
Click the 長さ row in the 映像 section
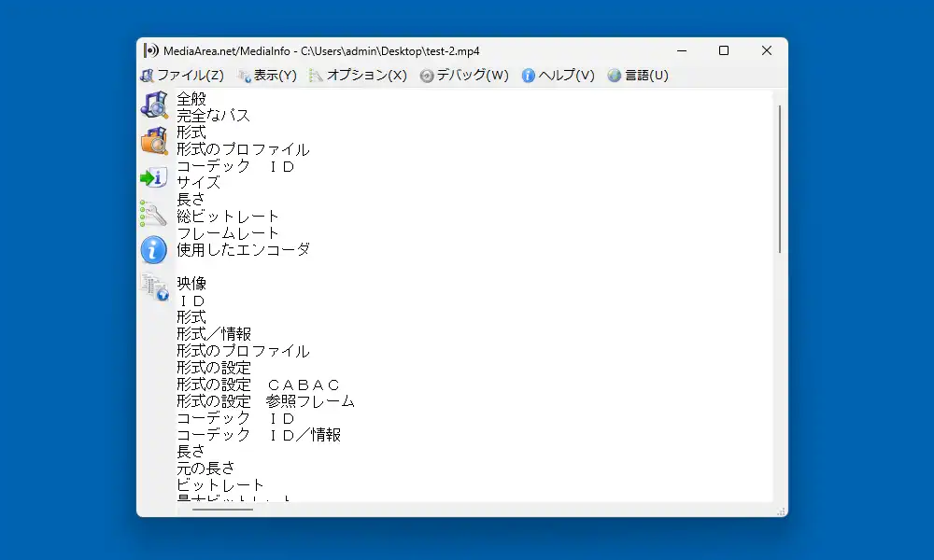191,451
